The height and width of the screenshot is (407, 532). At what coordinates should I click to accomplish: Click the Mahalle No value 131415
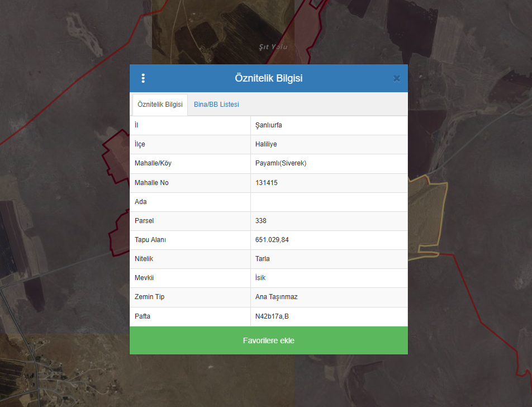[x=267, y=183]
